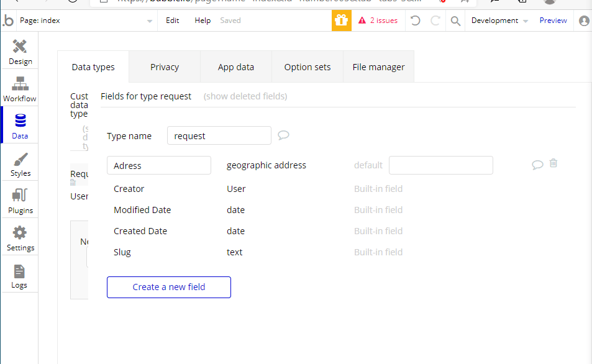
Task: Open the Logs section
Action: click(20, 276)
